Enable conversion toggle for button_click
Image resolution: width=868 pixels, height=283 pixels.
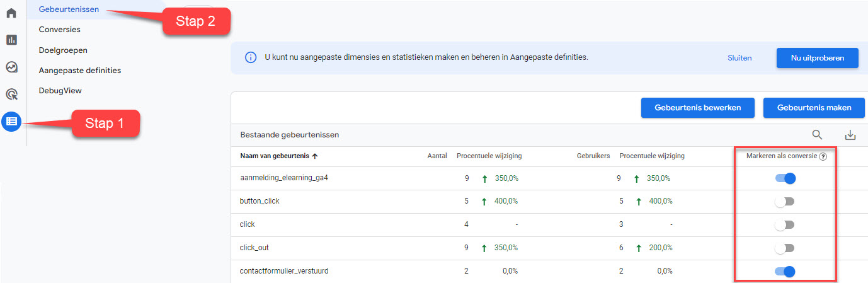785,202
